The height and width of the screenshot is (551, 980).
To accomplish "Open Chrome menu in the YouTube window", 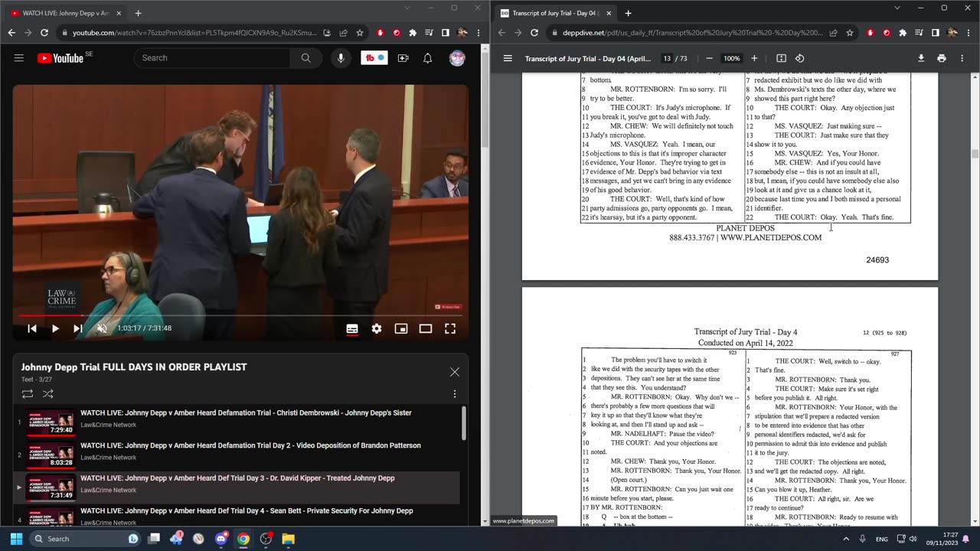I will coord(479,33).
